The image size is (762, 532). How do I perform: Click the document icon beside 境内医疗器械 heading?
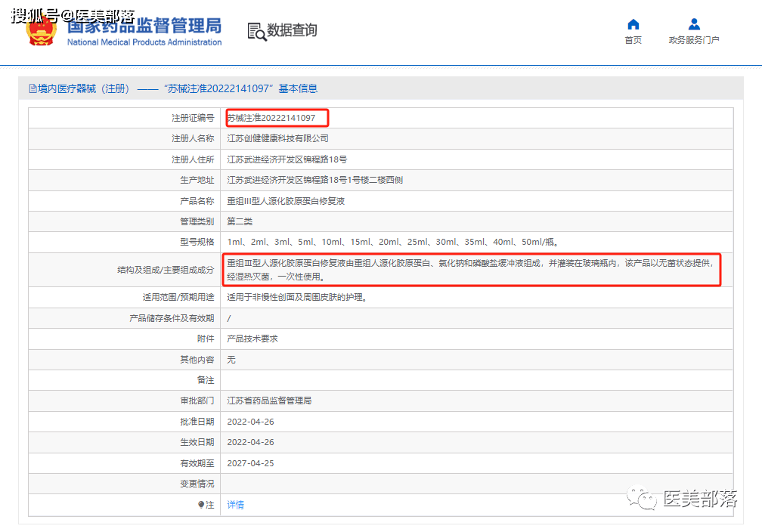click(x=33, y=88)
